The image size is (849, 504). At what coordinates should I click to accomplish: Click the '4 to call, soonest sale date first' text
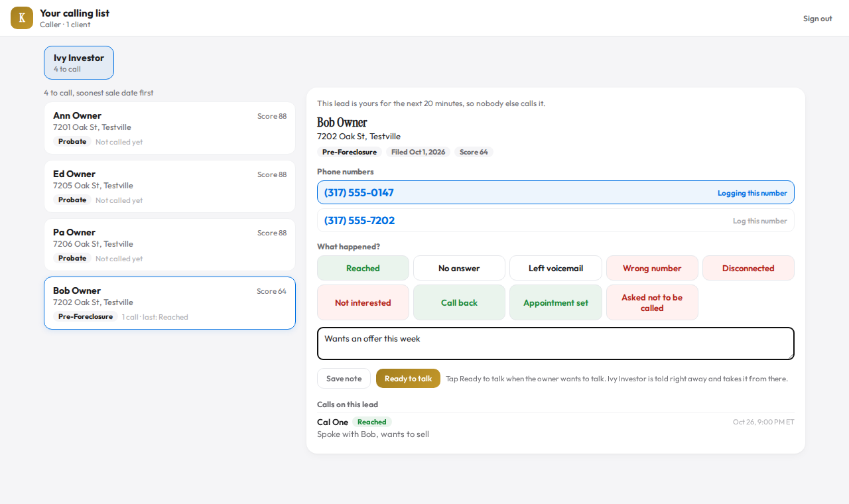click(99, 93)
